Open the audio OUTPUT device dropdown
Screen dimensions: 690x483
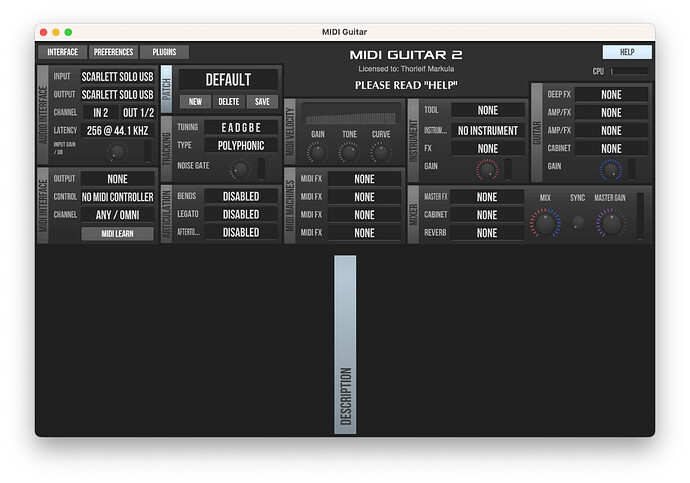pyautogui.click(x=117, y=95)
